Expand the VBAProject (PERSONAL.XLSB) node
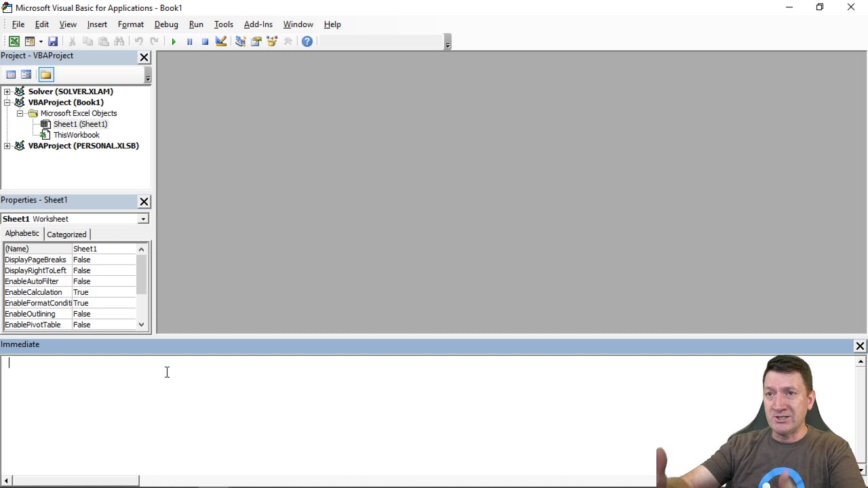The width and height of the screenshot is (868, 488). pyautogui.click(x=7, y=146)
